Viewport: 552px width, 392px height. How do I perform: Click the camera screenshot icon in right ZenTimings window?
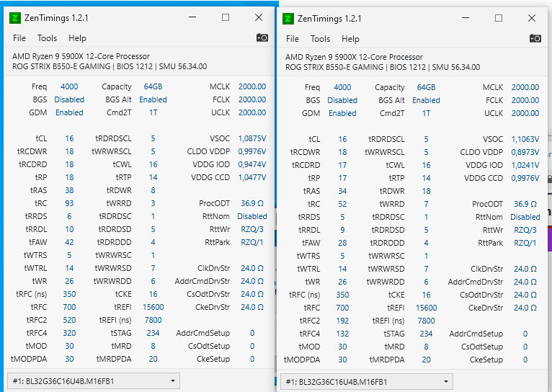click(535, 38)
